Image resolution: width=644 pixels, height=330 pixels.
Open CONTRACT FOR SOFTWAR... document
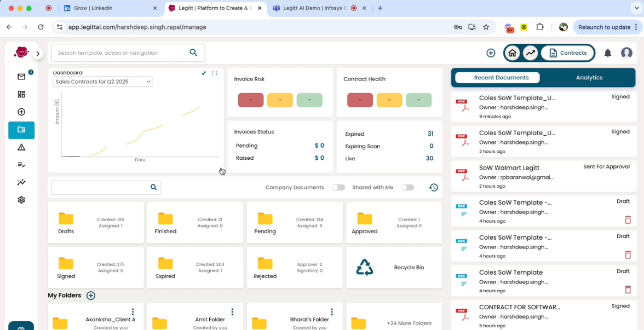[544, 315]
